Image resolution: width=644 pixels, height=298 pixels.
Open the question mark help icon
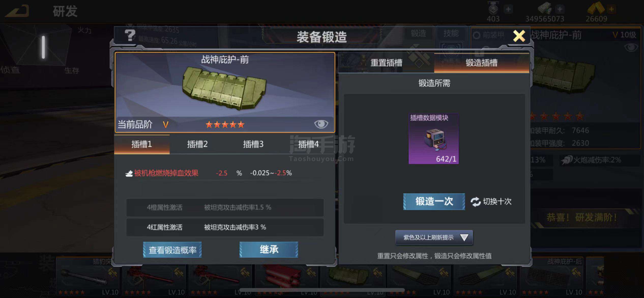tap(130, 35)
